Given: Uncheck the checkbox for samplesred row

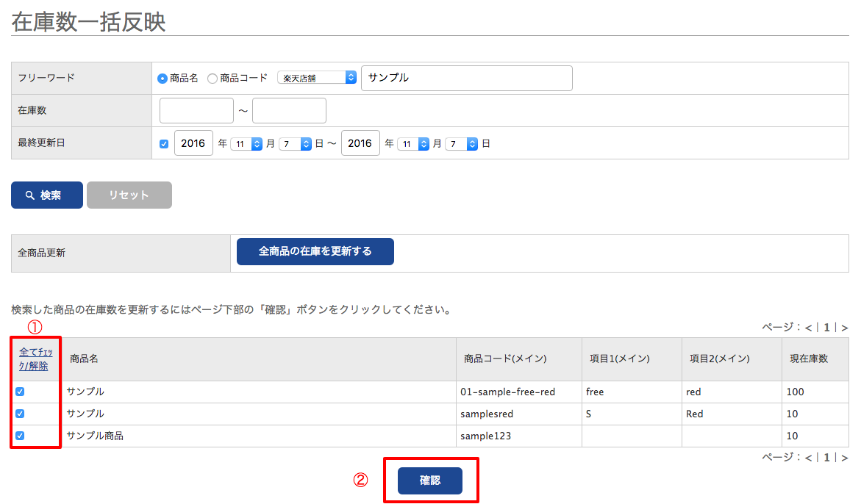Looking at the screenshot, I should pos(20,414).
